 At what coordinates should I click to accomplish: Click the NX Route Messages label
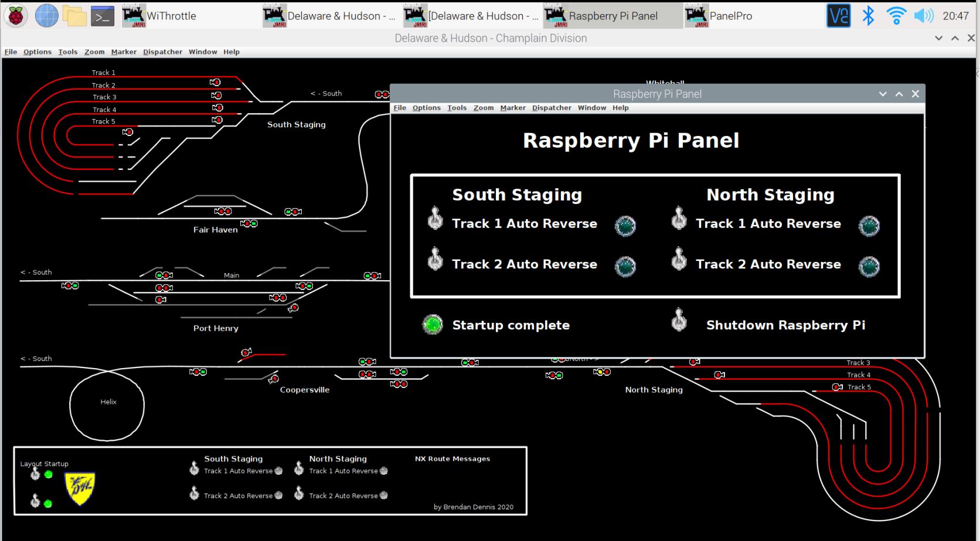452,459
